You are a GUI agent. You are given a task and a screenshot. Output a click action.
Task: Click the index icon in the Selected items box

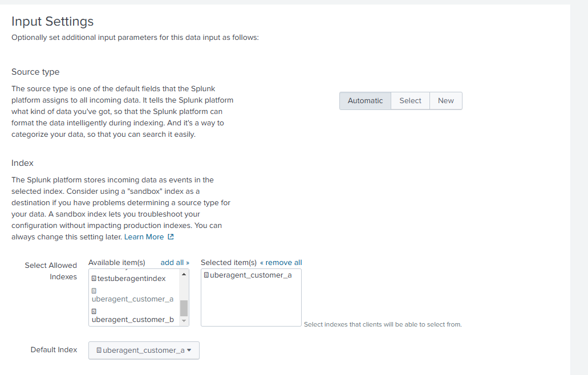(x=206, y=275)
